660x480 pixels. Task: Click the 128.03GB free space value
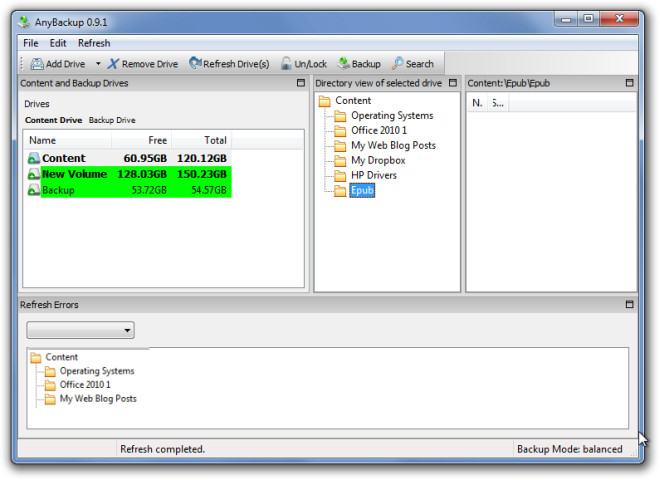142,174
